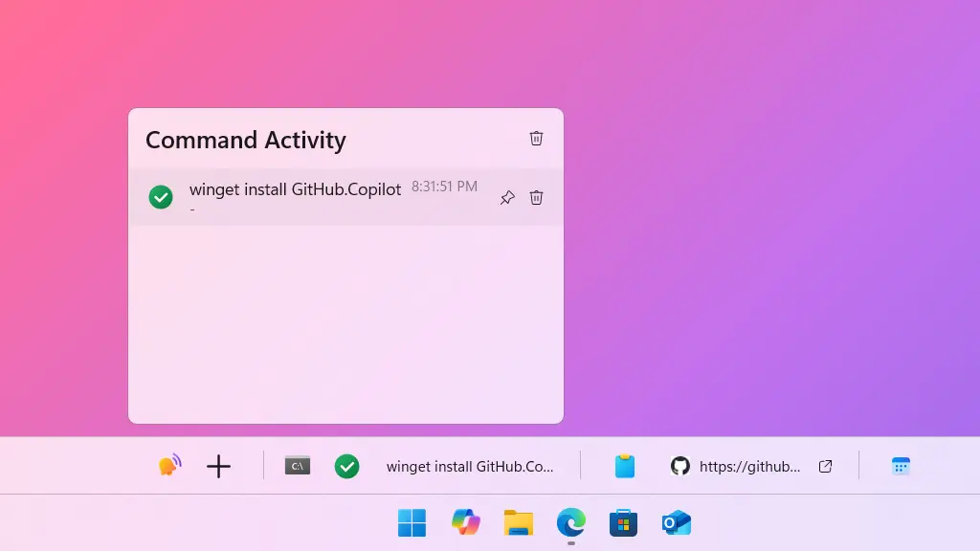Delete the winget install GitHub.Copilot entry
980x551 pixels.
coord(536,197)
